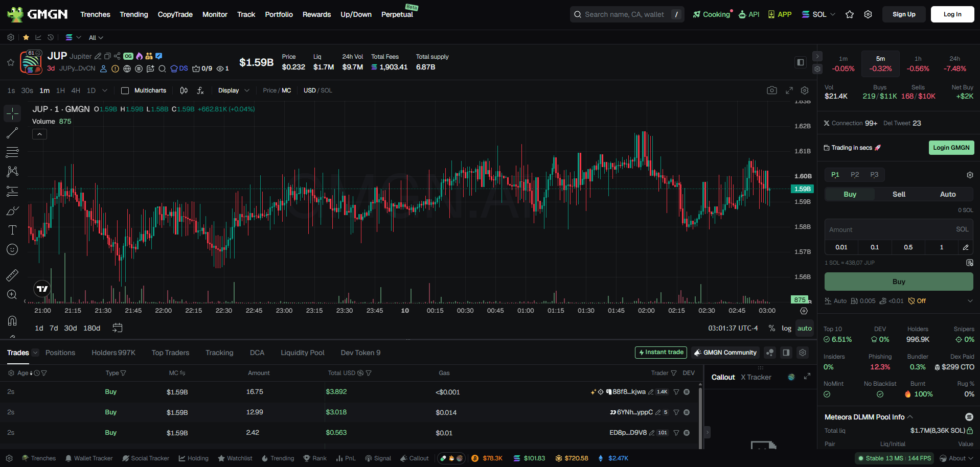Click the Sign Up button
980x467 pixels.
tap(904, 14)
